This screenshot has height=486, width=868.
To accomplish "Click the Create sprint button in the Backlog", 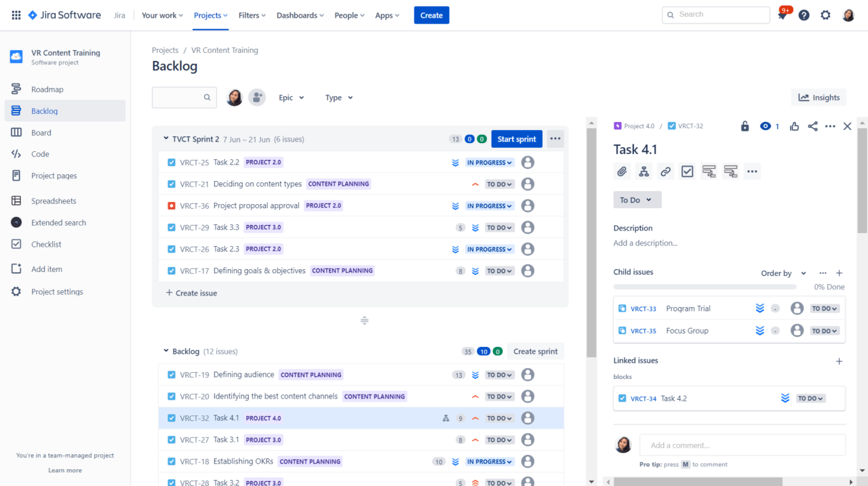I will tap(535, 351).
